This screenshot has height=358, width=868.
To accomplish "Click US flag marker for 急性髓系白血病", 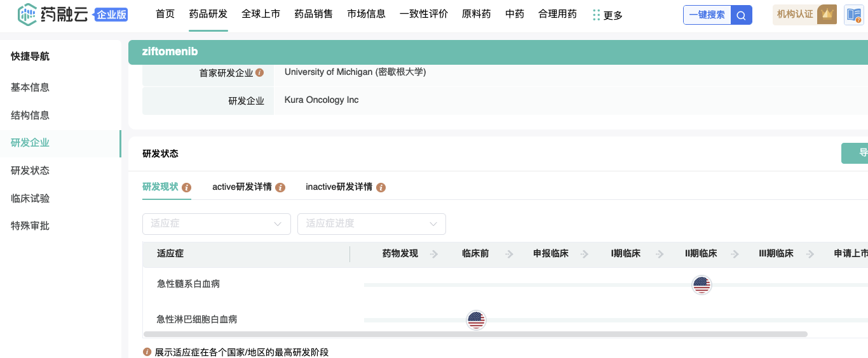I will [x=701, y=285].
